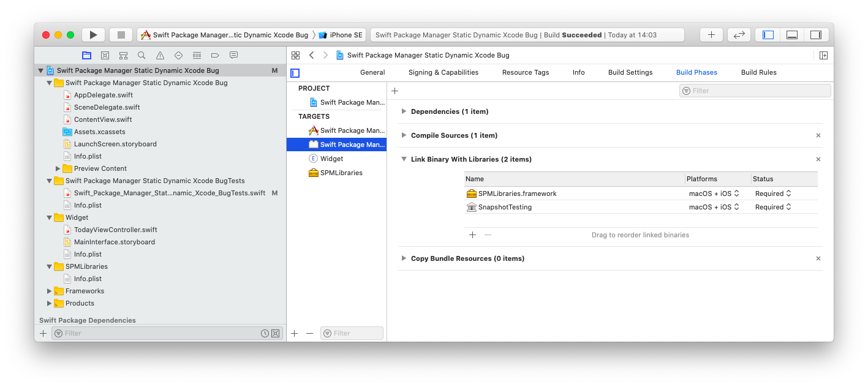Viewport: 868px width, 387px height.
Task: Run the project with the Play button
Action: 94,35
